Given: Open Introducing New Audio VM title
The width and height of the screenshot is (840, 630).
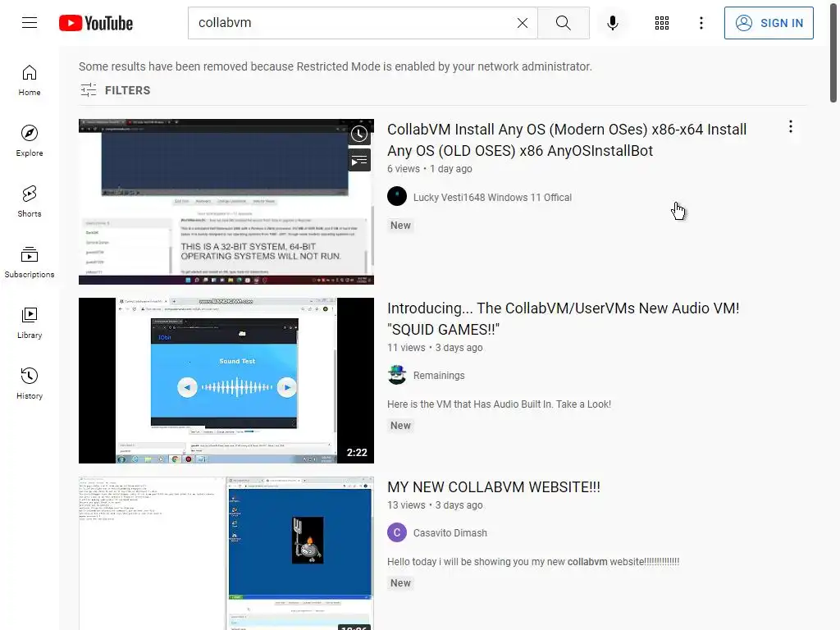Looking at the screenshot, I should [563, 319].
